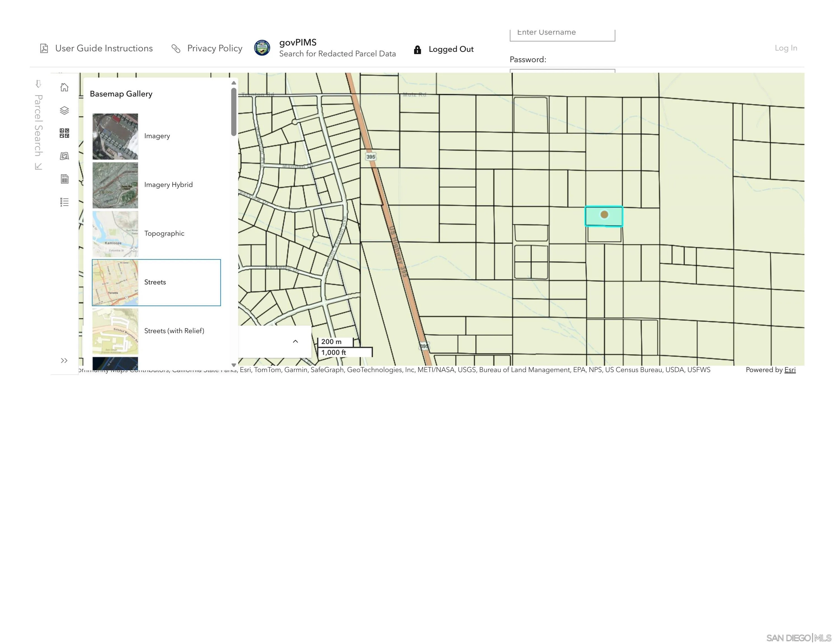This screenshot has height=644, width=834.
Task: Click the vertical Parcel Search tab
Action: click(x=38, y=125)
